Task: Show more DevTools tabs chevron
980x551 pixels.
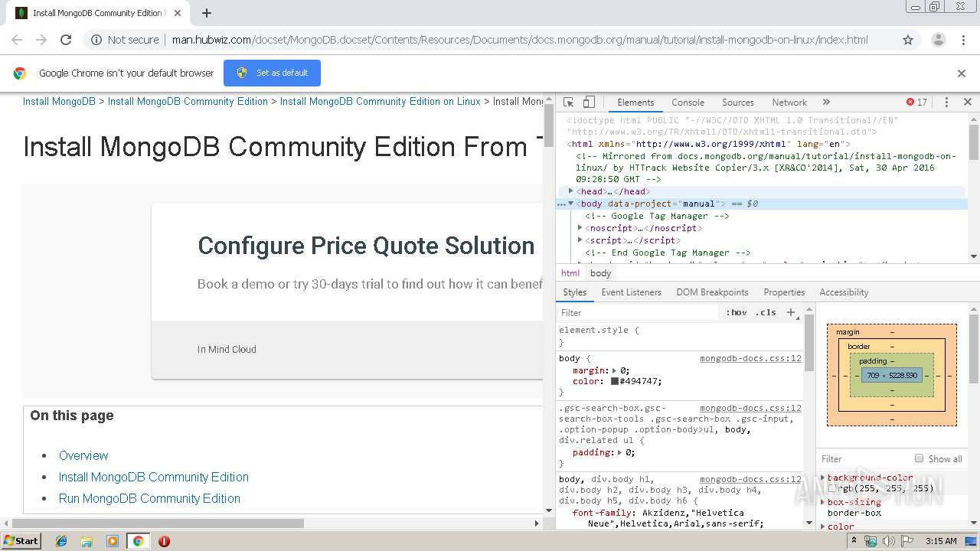Action: tap(826, 102)
